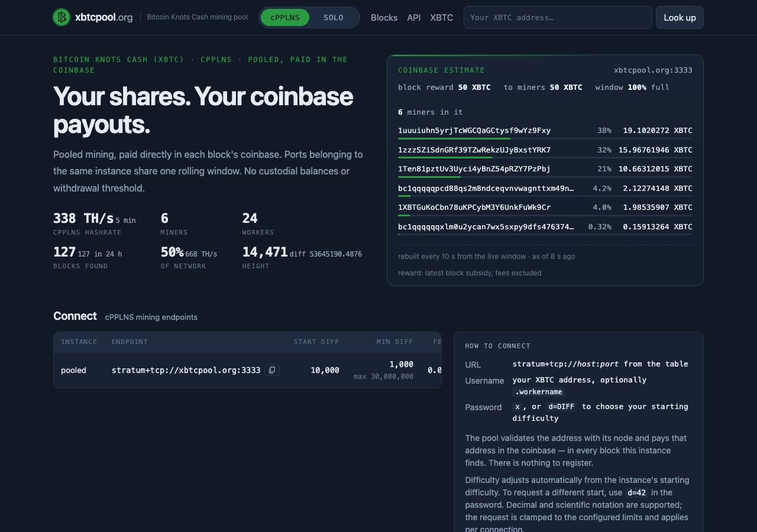Click the 38% share progress bar

545,138
